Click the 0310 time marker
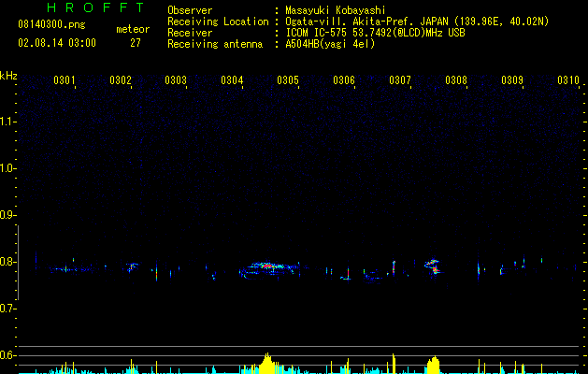588x374 pixels. [568, 80]
